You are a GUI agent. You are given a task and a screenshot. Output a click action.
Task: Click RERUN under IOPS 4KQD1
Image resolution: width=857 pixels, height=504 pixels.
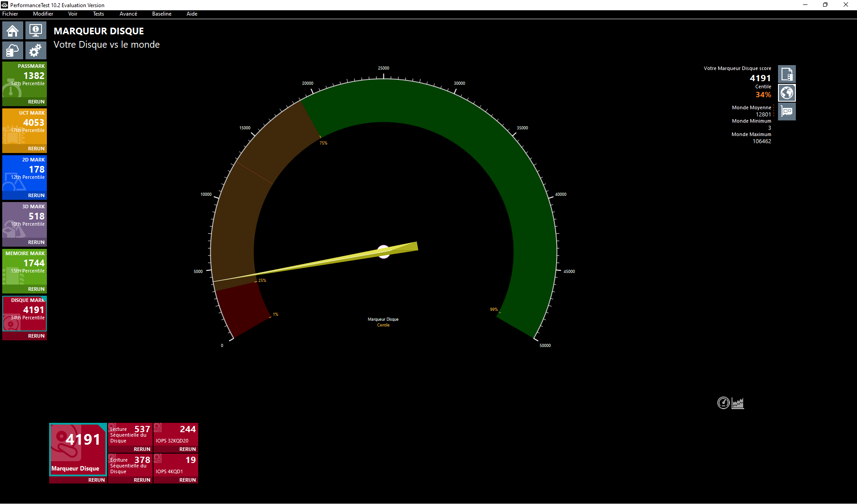point(187,480)
